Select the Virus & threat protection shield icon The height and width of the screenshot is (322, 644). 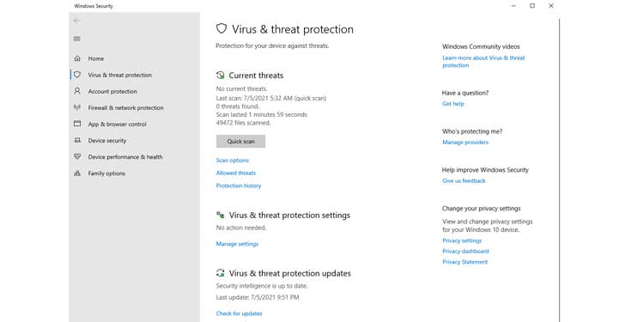coord(77,75)
